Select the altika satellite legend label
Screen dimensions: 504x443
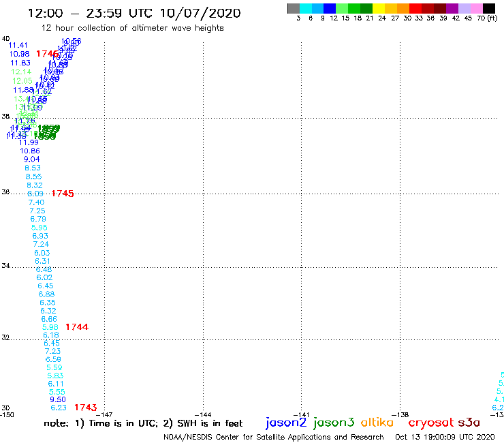coord(377,423)
